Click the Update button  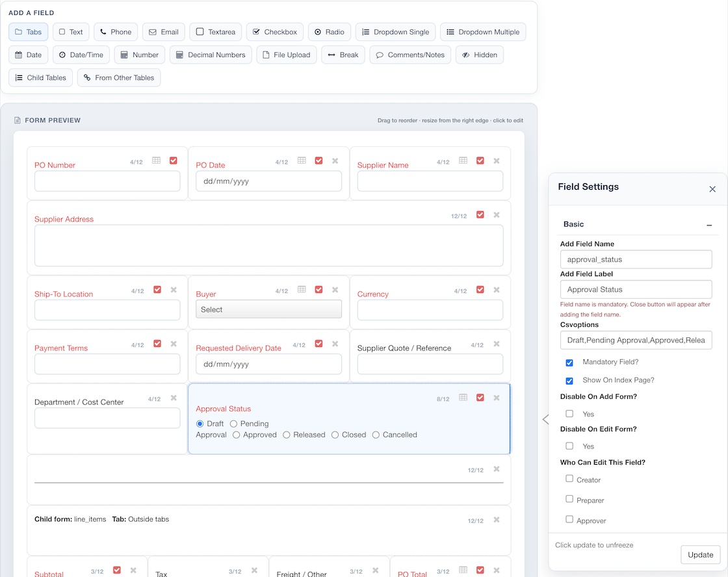(x=700, y=555)
